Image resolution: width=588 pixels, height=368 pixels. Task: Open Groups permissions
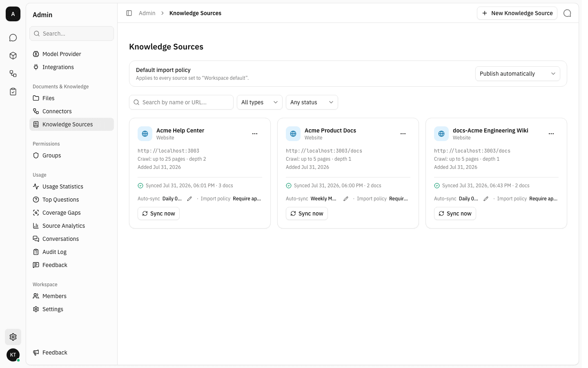(x=71, y=155)
